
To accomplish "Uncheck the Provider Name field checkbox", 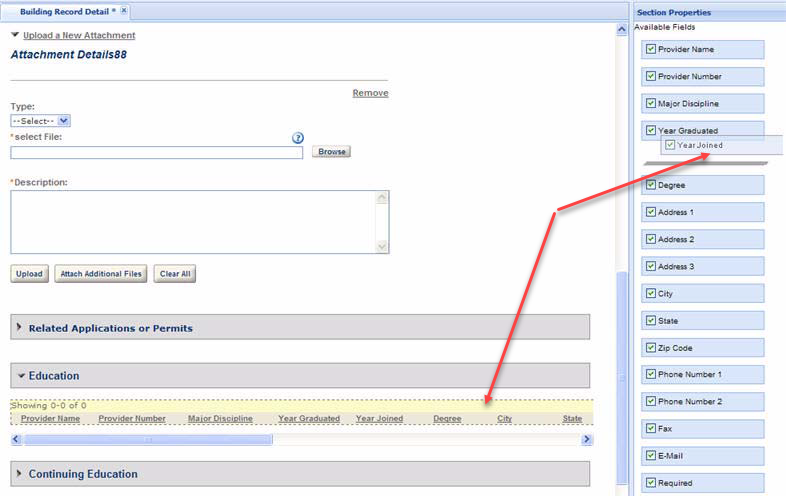I will 651,49.
